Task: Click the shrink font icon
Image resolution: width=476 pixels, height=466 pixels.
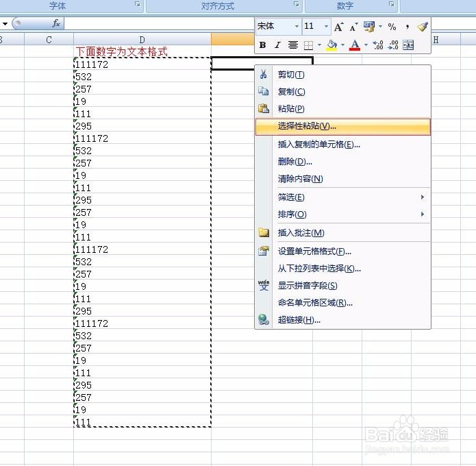Action: pyautogui.click(x=353, y=27)
